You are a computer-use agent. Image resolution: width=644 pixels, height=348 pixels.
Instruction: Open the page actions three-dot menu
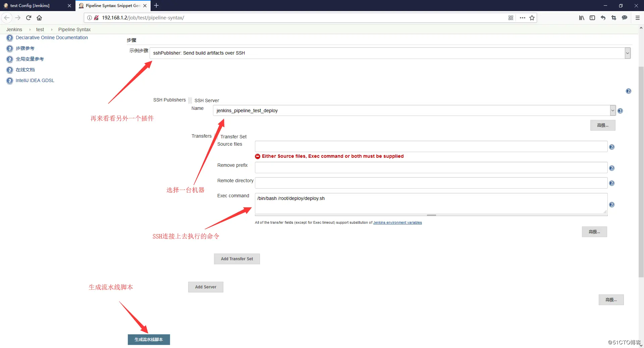tap(522, 18)
